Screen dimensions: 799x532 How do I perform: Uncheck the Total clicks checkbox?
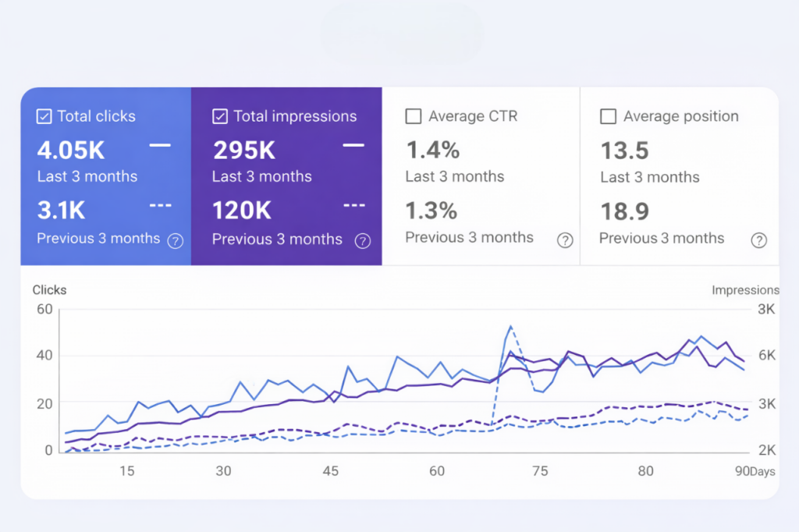point(44,116)
